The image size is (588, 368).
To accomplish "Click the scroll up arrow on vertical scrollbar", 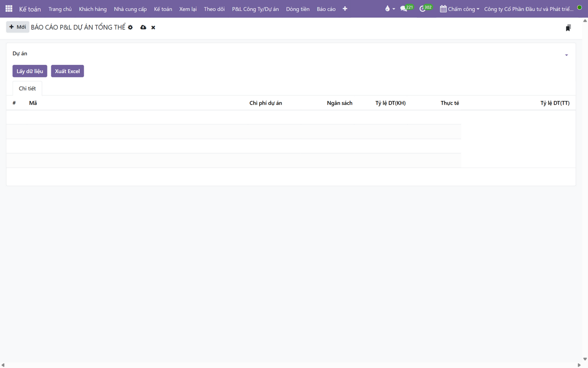I will pyautogui.click(x=585, y=21).
